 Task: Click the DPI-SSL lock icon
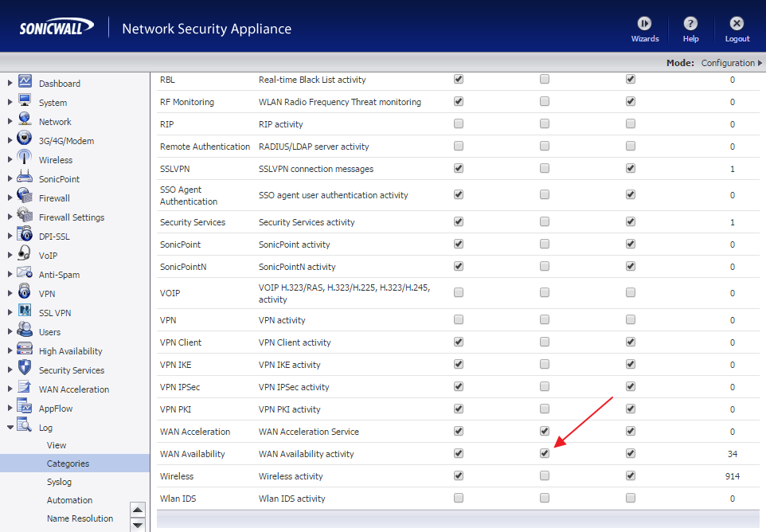tap(25, 233)
